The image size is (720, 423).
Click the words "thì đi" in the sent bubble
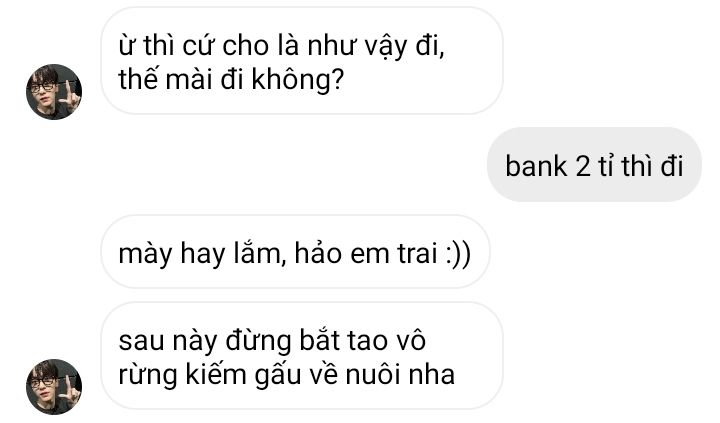652,165
